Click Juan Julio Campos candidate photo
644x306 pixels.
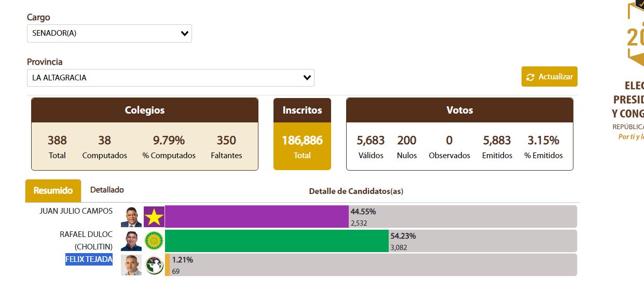(131, 217)
